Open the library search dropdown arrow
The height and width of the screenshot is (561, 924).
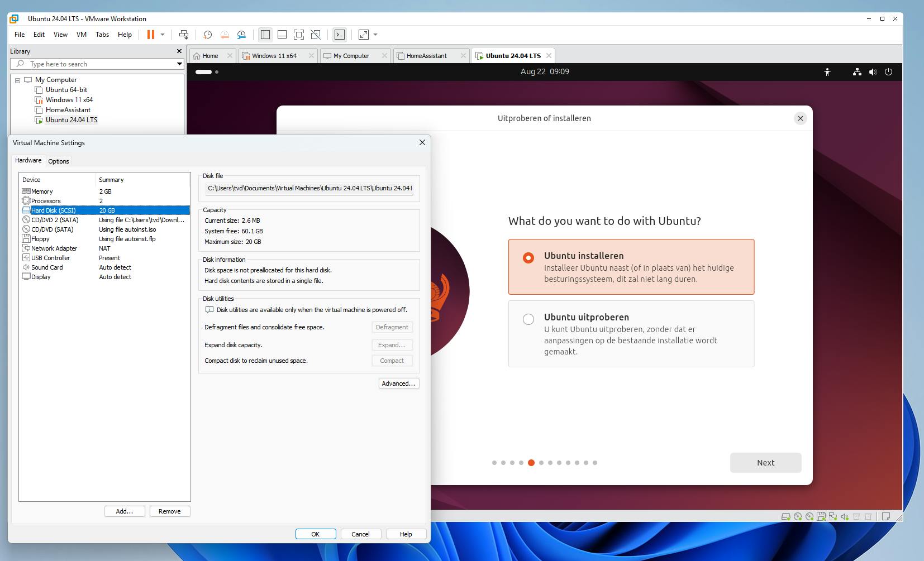click(179, 64)
